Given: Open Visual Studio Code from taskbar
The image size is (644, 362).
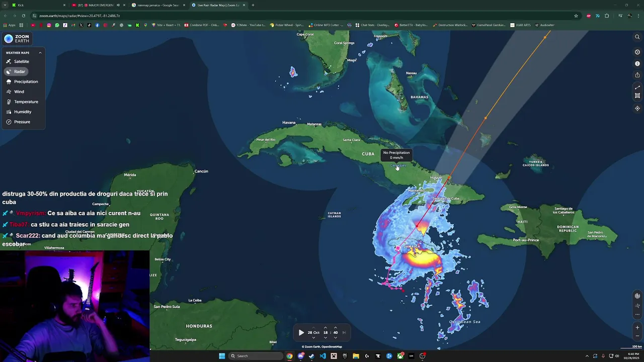Looking at the screenshot, I should coord(323,356).
